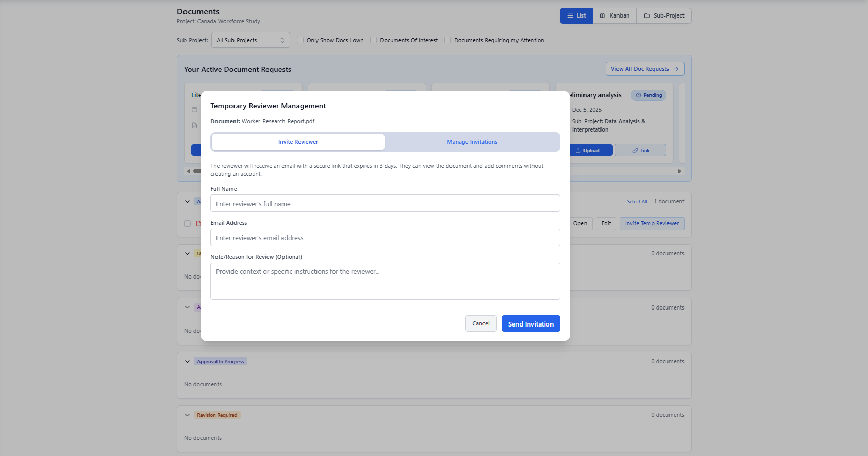Open the document
Screen dimensions: 868x456
coord(581,223)
